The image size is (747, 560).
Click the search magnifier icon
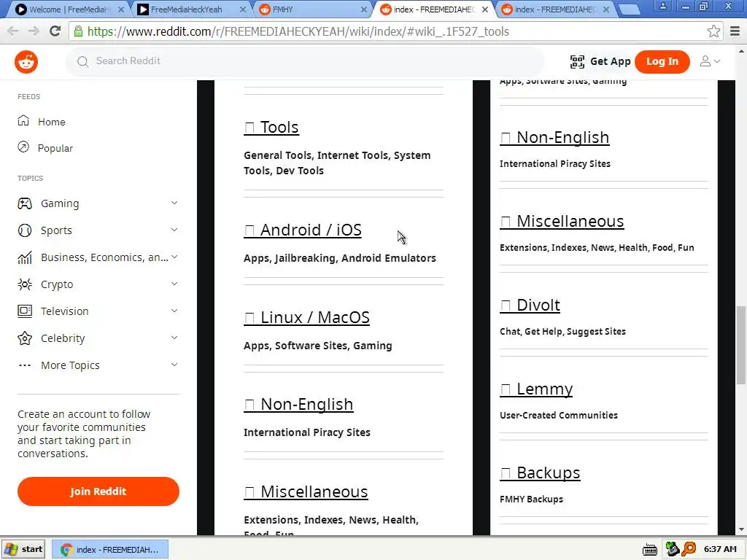pyautogui.click(x=83, y=61)
